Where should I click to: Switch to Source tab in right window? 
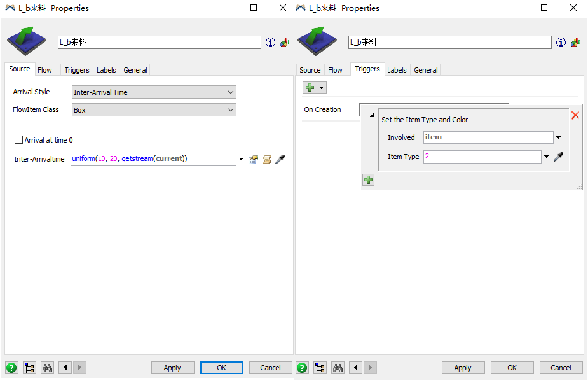[x=310, y=70]
